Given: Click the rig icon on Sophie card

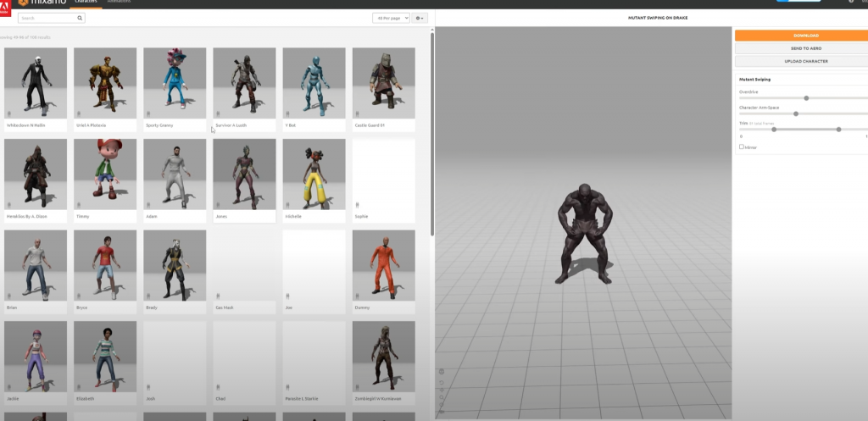Looking at the screenshot, I should point(357,205).
